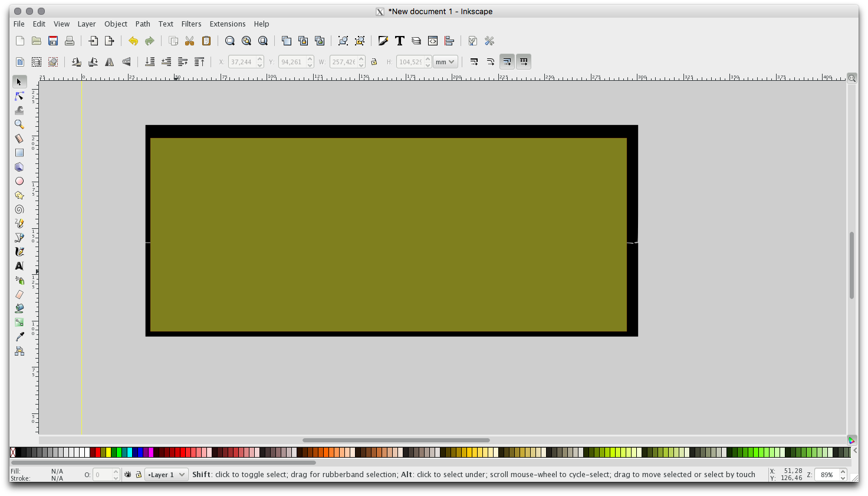
Task: Toggle current layer visibility eye
Action: [128, 475]
